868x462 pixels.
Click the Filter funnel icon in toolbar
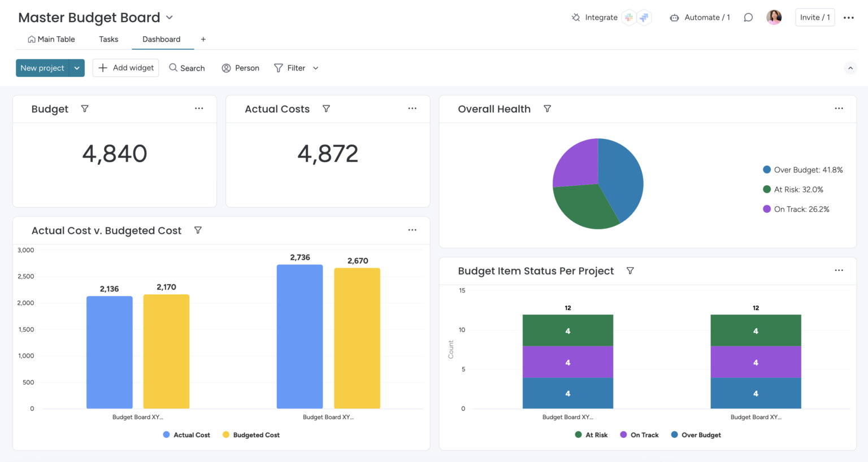pyautogui.click(x=279, y=68)
